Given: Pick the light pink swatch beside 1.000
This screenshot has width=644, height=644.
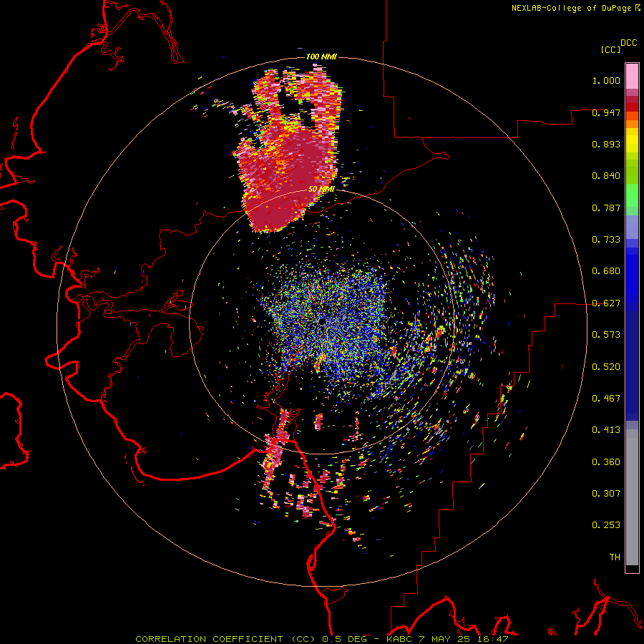Looking at the screenshot, I should coord(632,77).
